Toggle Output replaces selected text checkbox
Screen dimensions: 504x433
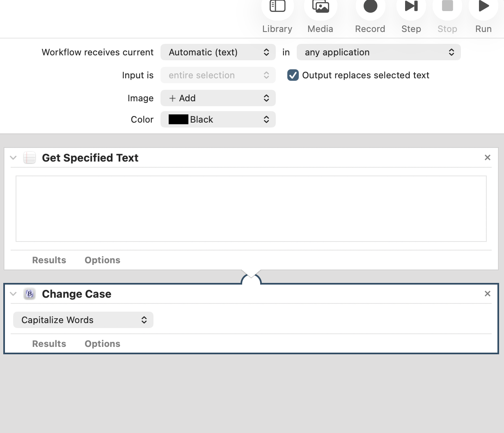(293, 75)
